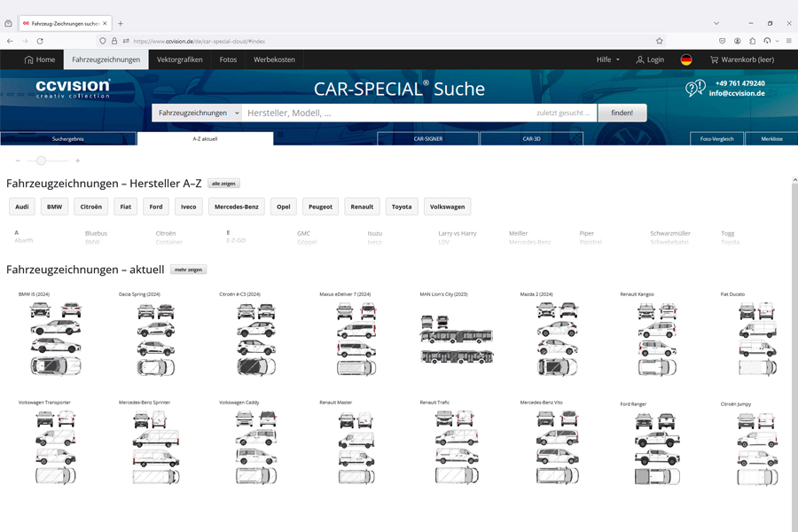Viewport: 798px width, 532px height.
Task: Click the help contact speech-bubble icon
Action: (x=695, y=88)
